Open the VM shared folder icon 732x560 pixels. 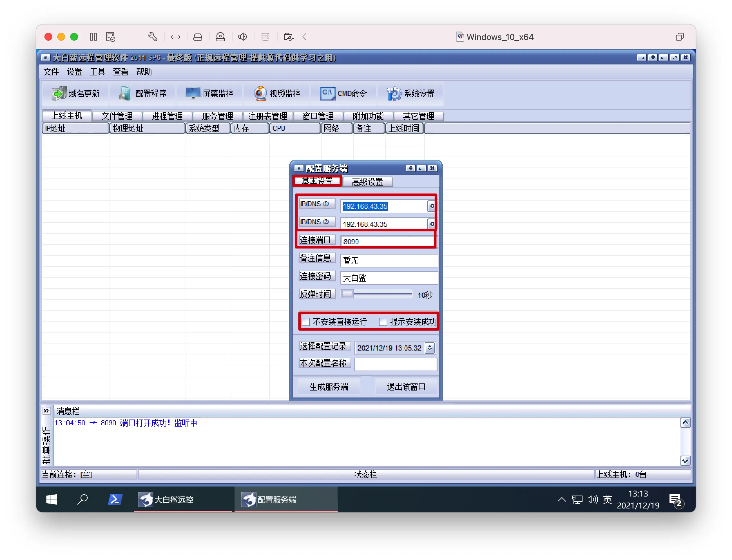click(288, 37)
